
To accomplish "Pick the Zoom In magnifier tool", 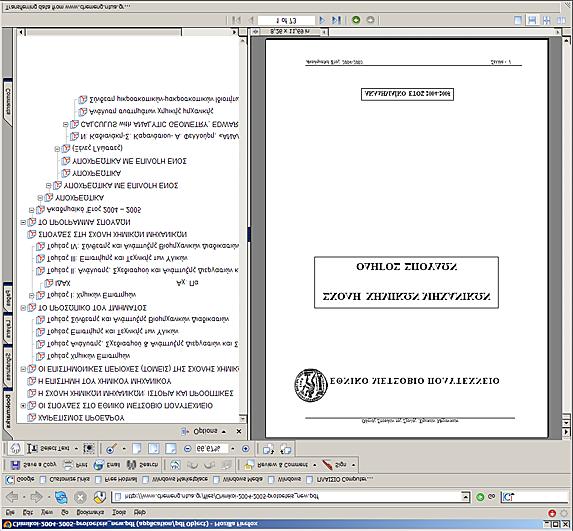I will [x=111, y=449].
